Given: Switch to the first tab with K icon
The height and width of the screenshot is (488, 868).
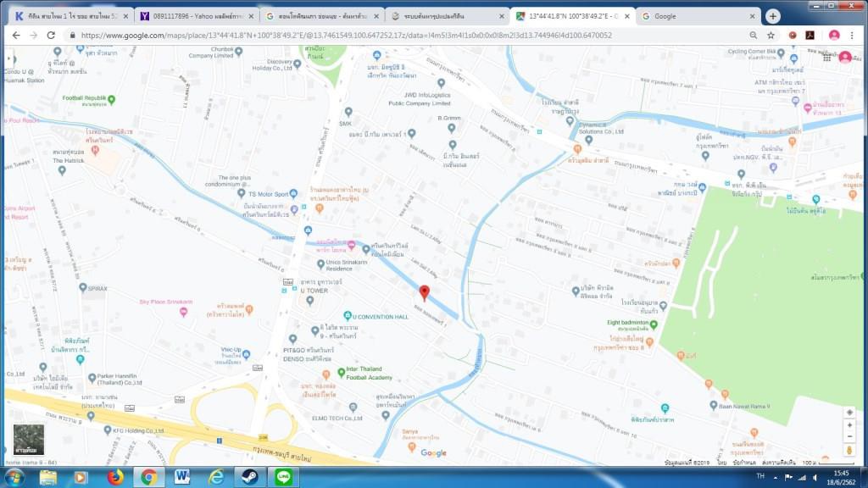Looking at the screenshot, I should [71, 17].
